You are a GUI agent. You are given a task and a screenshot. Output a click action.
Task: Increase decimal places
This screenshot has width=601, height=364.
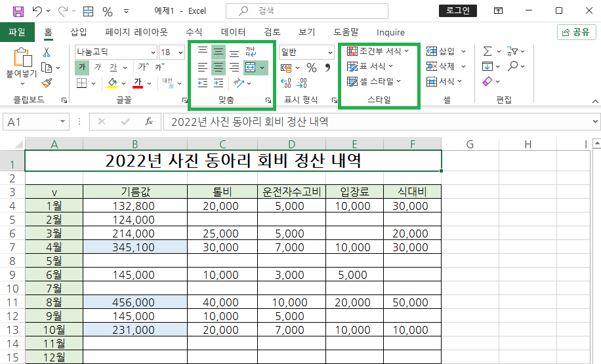coord(286,83)
